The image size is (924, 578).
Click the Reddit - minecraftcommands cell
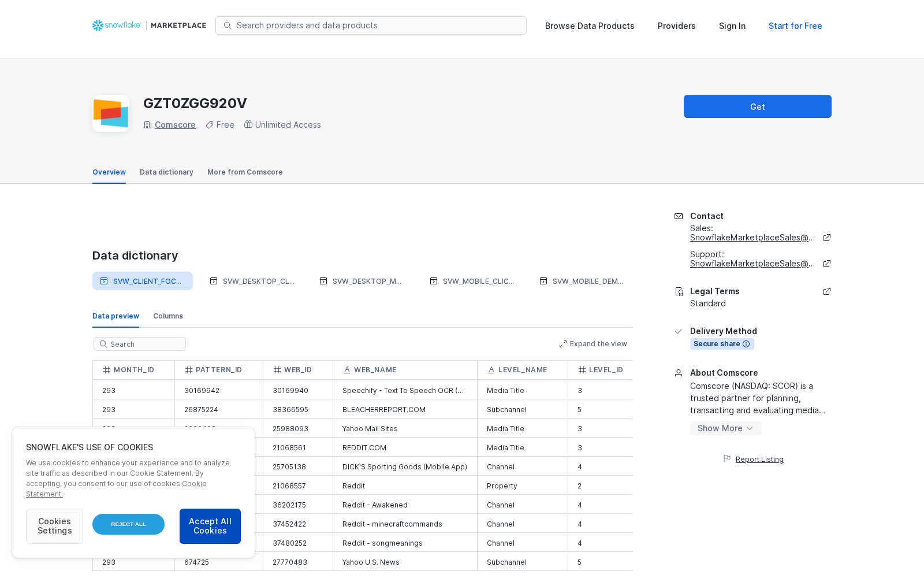coord(405,524)
